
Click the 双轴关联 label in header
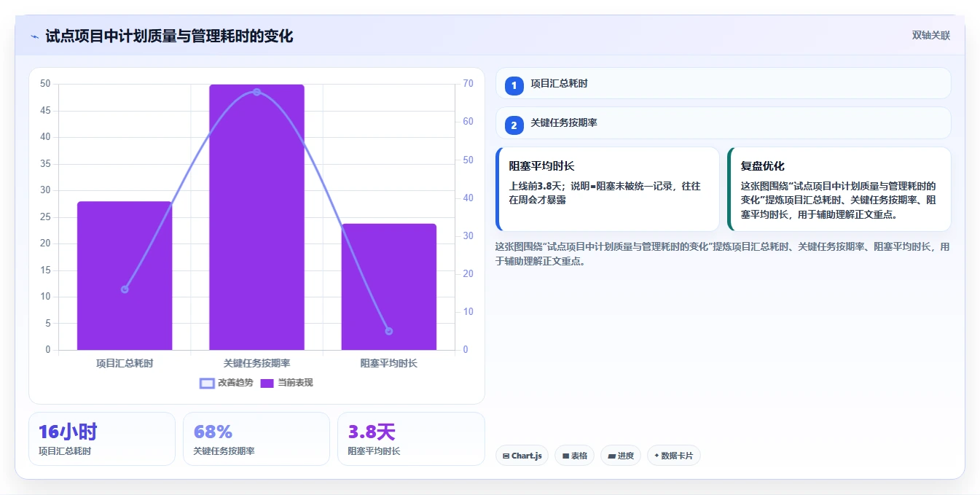coord(930,36)
